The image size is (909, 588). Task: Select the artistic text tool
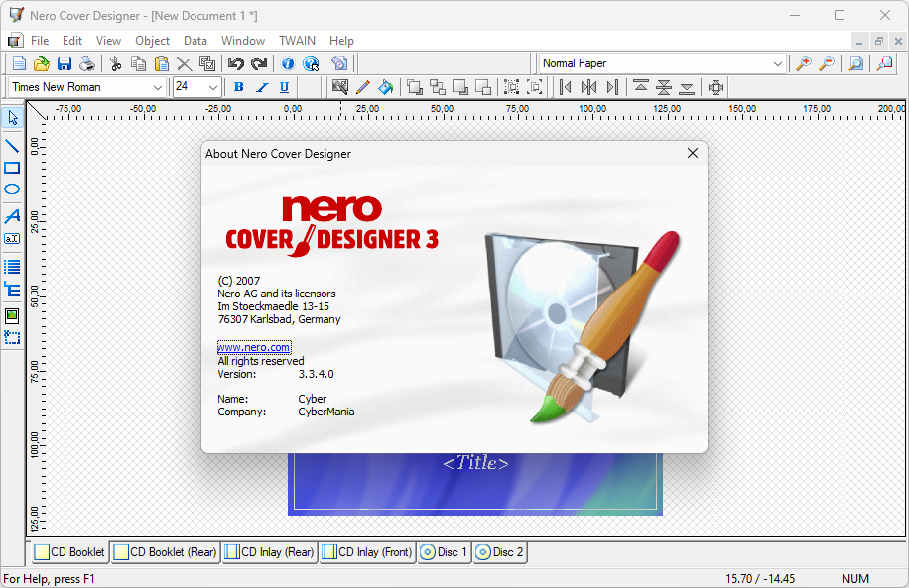click(x=12, y=216)
